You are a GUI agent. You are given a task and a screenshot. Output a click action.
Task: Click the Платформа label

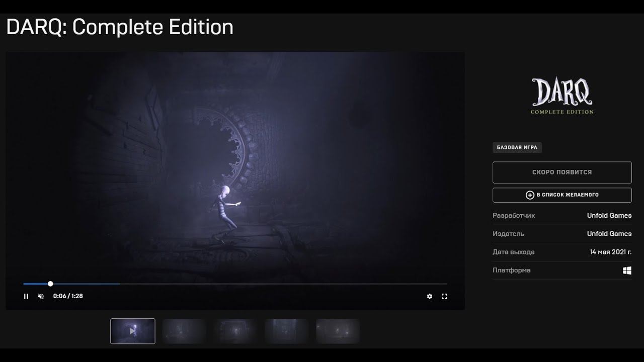pyautogui.click(x=512, y=270)
